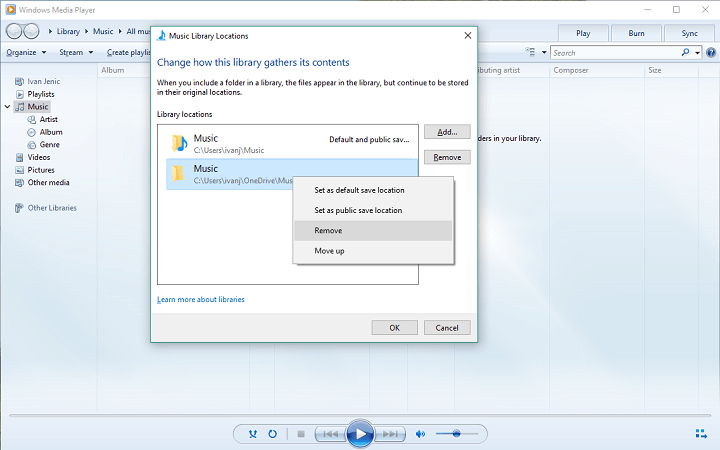
Task: Click the Music Library Locations title icon
Action: pos(161,36)
